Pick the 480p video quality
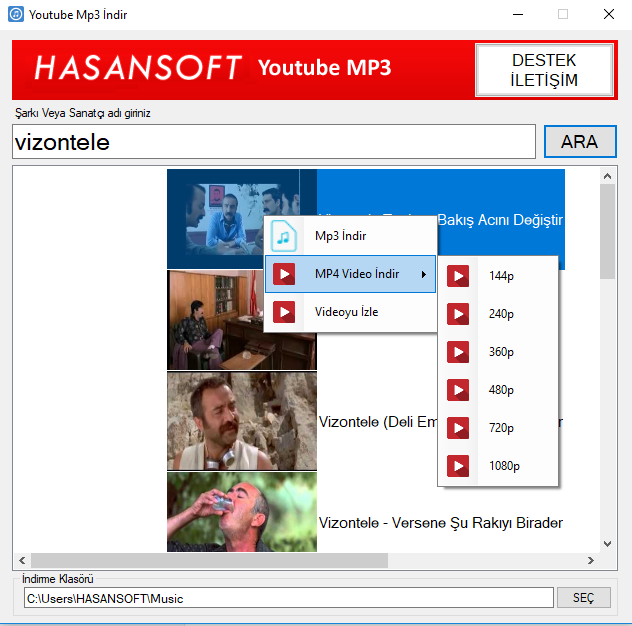 click(498, 390)
